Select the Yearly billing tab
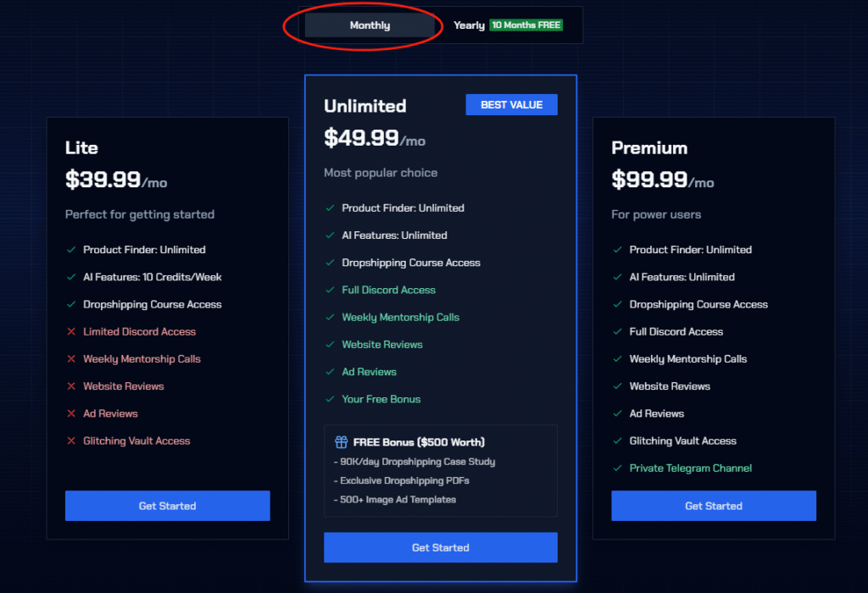868x593 pixels. coord(469,25)
